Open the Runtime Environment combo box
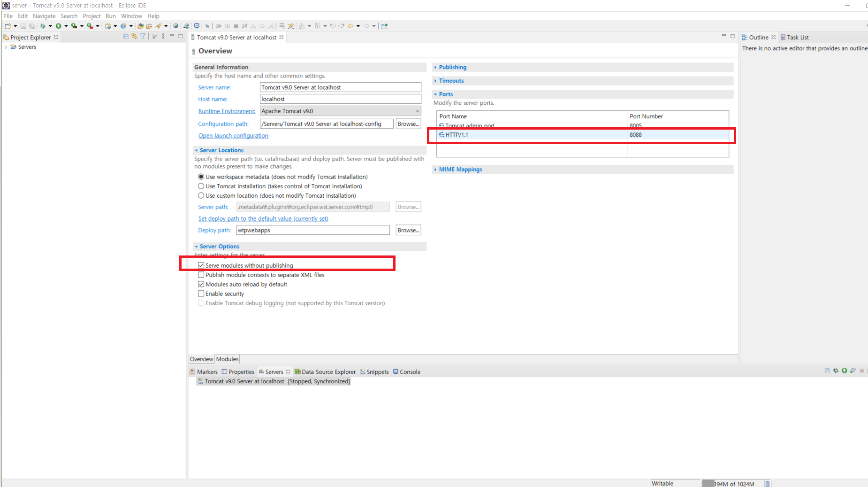The width and height of the screenshot is (868, 487). coord(341,111)
